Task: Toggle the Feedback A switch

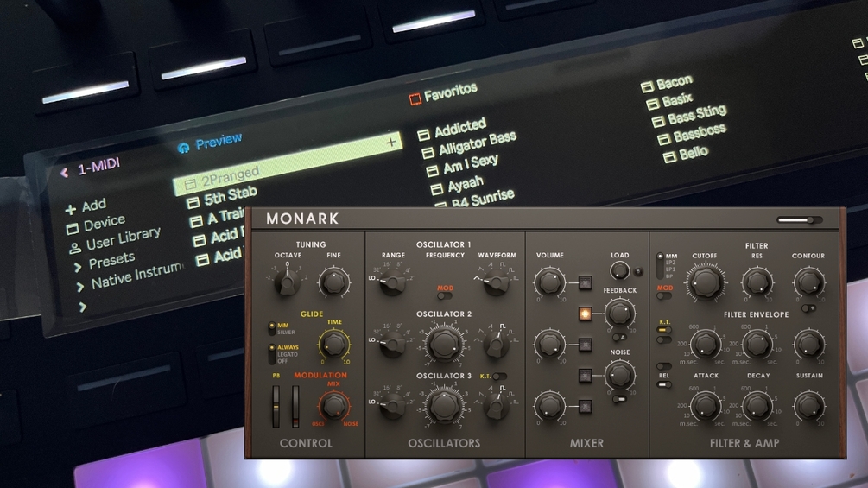Action: coord(619,338)
